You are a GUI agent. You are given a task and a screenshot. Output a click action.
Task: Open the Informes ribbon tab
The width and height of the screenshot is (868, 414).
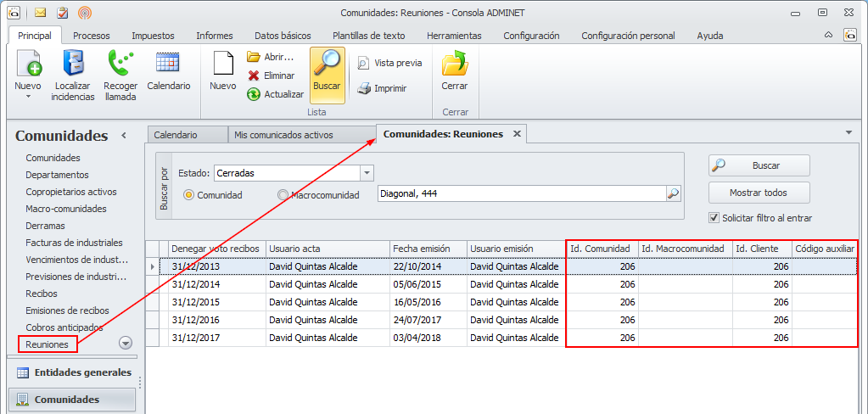point(214,36)
